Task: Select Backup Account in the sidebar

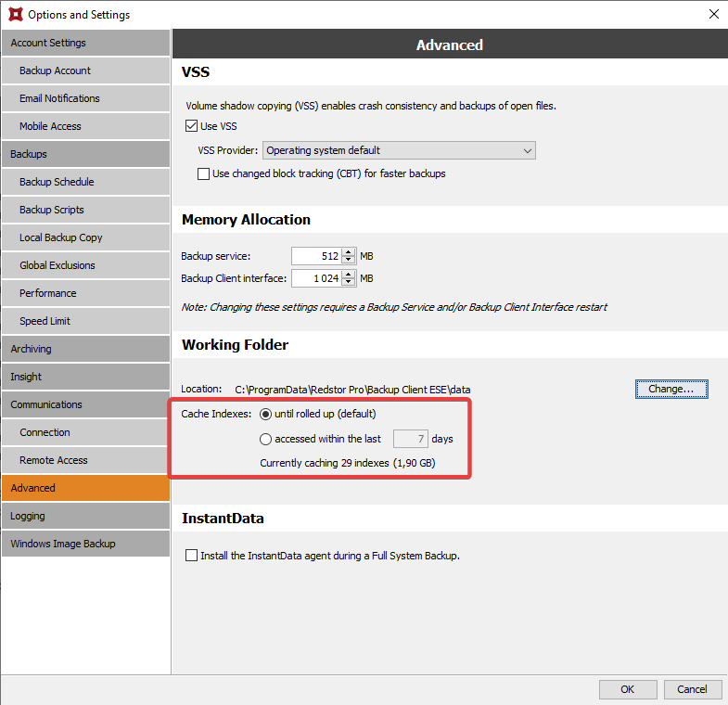Action: pyautogui.click(x=86, y=70)
